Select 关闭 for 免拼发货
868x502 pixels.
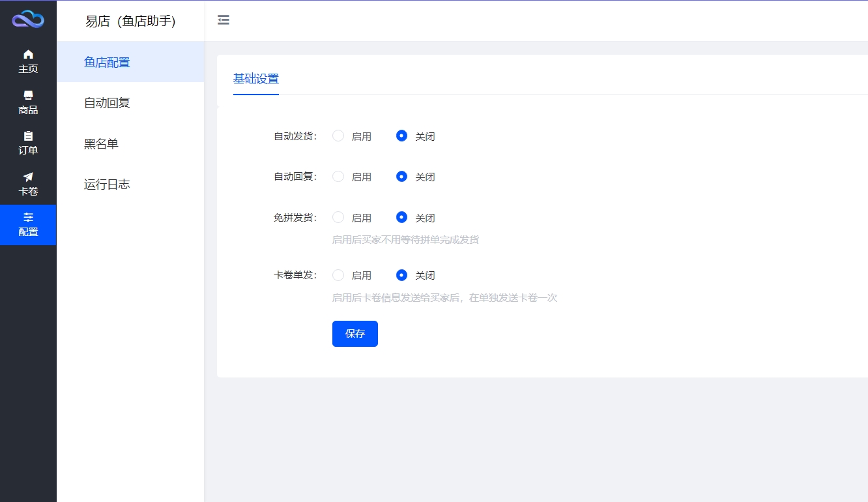click(x=402, y=217)
